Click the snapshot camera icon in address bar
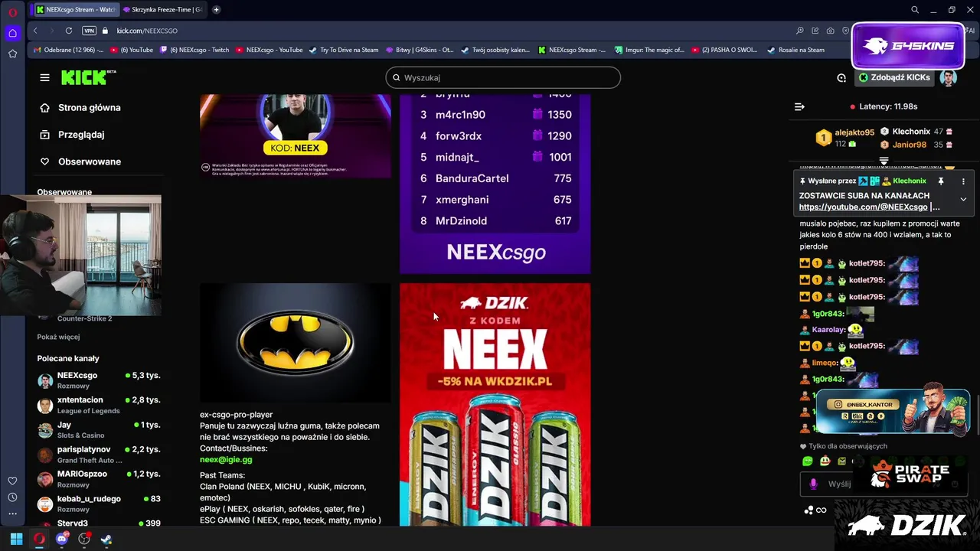The image size is (980, 551). pyautogui.click(x=831, y=31)
